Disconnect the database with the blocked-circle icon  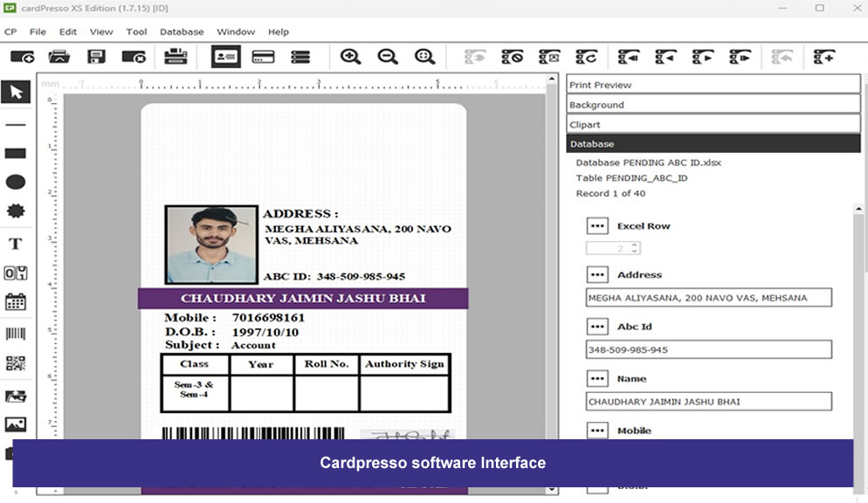click(512, 57)
